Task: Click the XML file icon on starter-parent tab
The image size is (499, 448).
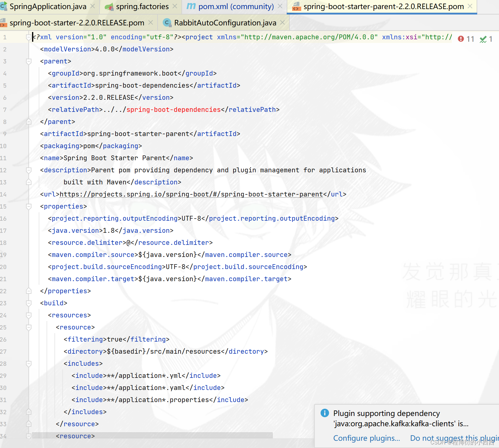Action: click(296, 6)
